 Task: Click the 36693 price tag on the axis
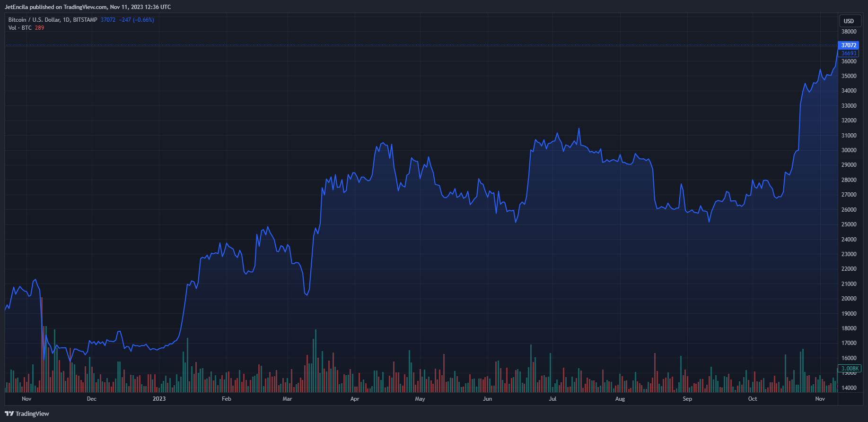849,53
